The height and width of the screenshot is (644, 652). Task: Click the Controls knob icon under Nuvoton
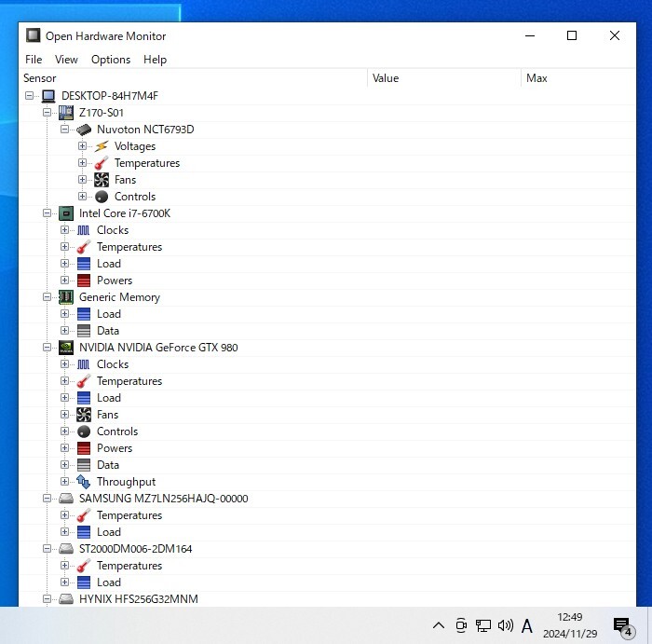click(x=102, y=197)
